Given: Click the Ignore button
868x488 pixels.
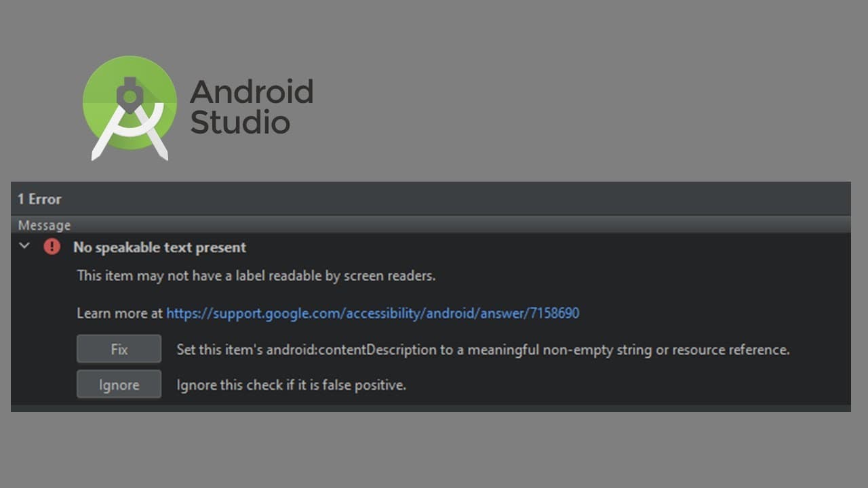Looking at the screenshot, I should click(119, 384).
